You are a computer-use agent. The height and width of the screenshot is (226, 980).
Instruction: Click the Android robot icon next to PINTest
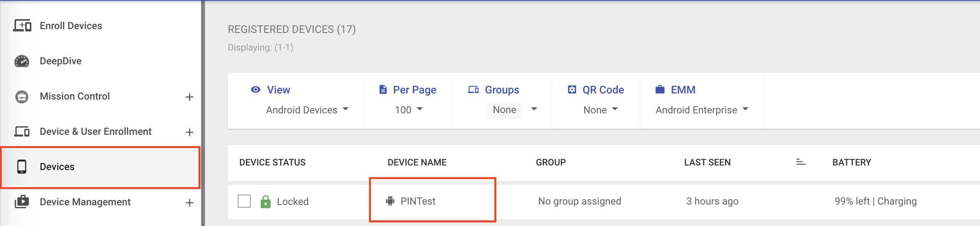click(x=390, y=201)
